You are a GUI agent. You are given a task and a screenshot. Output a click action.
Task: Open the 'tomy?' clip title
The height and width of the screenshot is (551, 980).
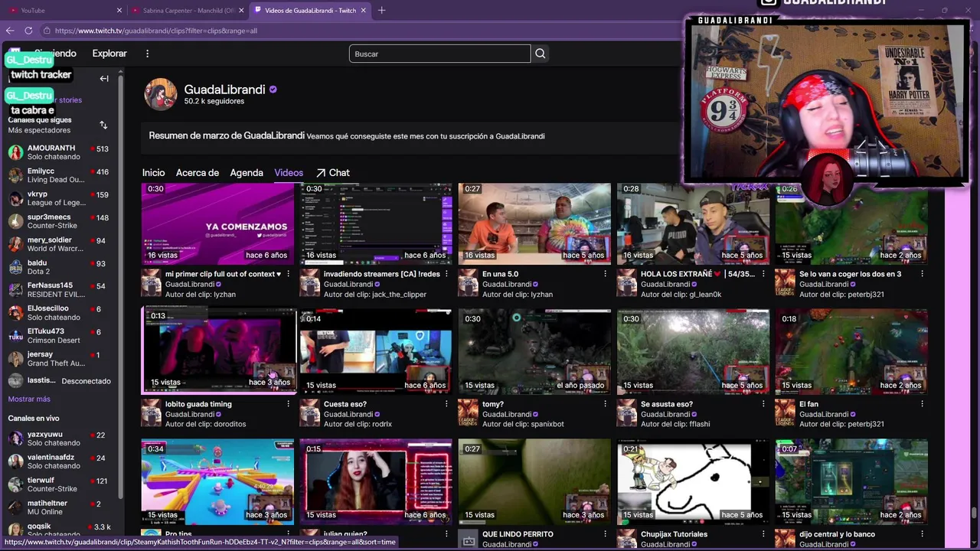pyautogui.click(x=493, y=404)
